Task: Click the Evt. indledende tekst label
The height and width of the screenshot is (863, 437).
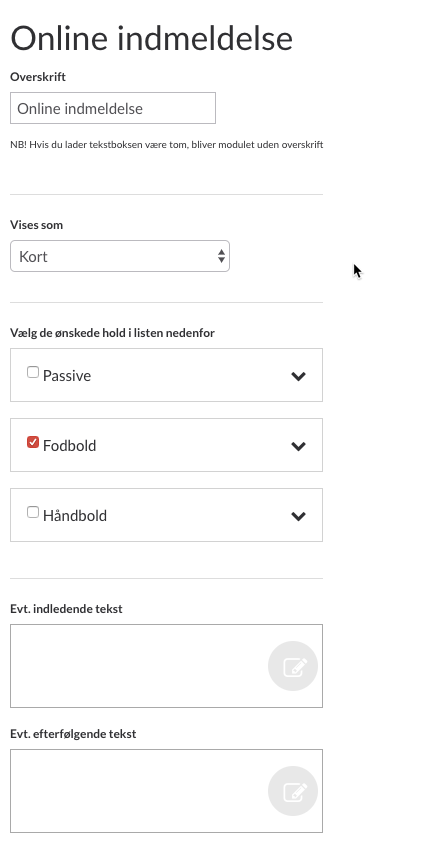Action: pyautogui.click(x=66, y=609)
